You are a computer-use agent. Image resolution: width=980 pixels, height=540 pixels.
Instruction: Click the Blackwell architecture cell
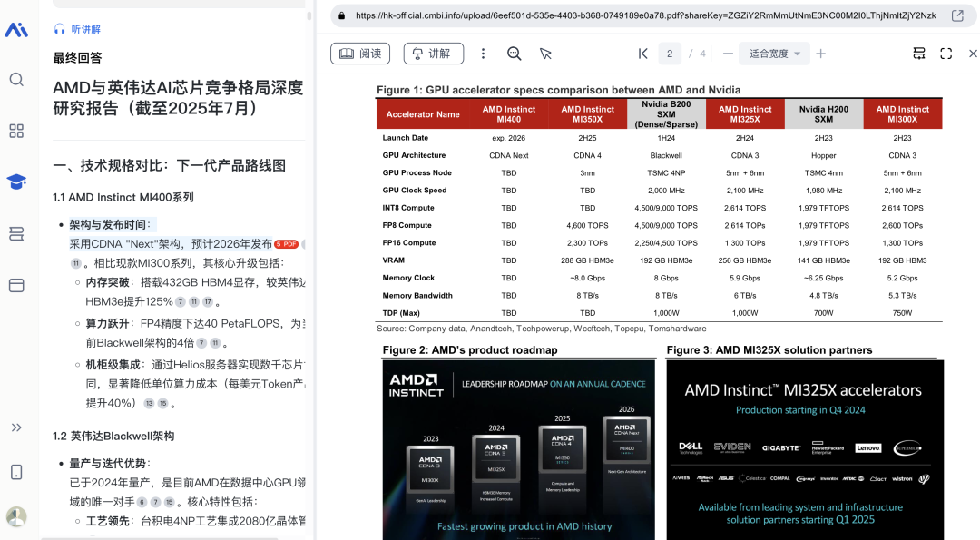coord(666,155)
